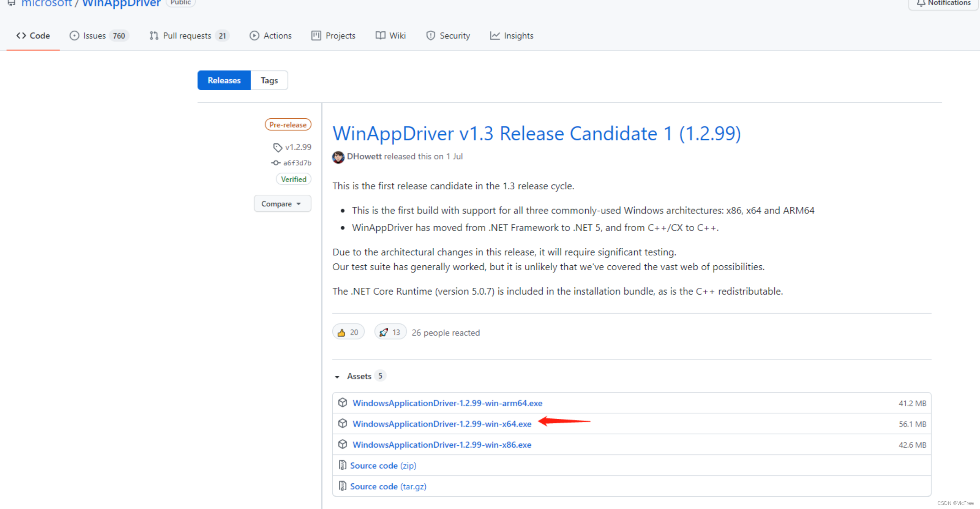Open the WinAppDriver repository link
The height and width of the screenshot is (509, 980).
[x=122, y=3]
